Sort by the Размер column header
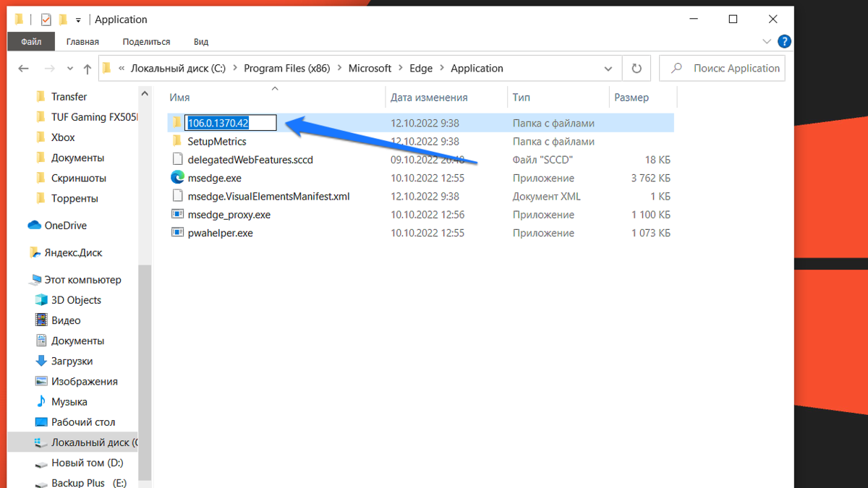 pos(631,98)
